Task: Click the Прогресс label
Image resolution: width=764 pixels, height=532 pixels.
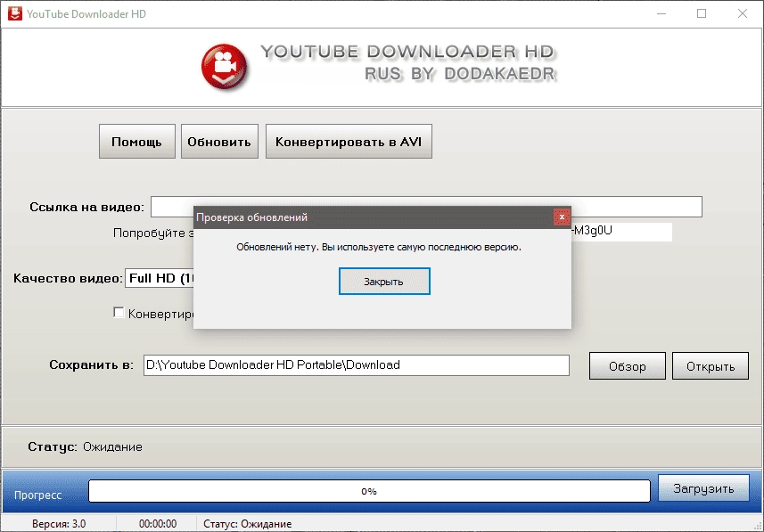Action: pos(37,495)
